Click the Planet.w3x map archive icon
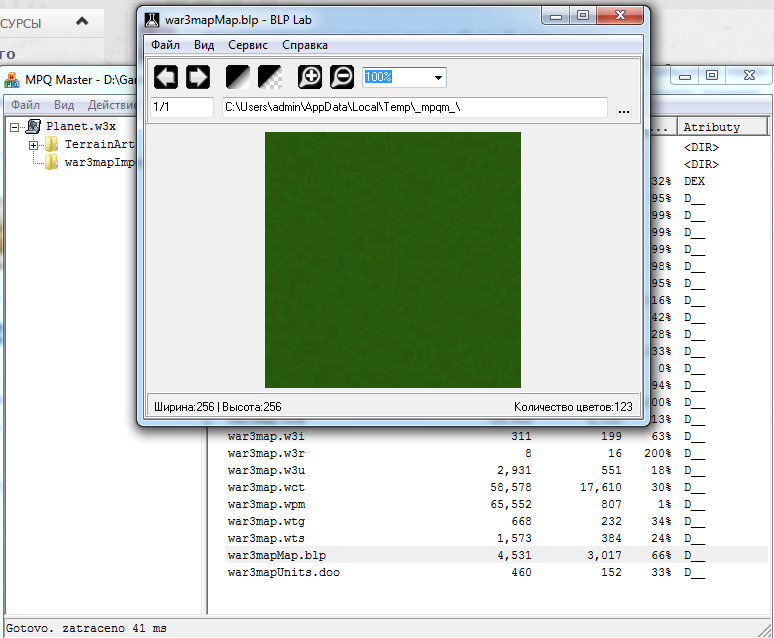Viewport: 774px width, 638px height. point(34,126)
